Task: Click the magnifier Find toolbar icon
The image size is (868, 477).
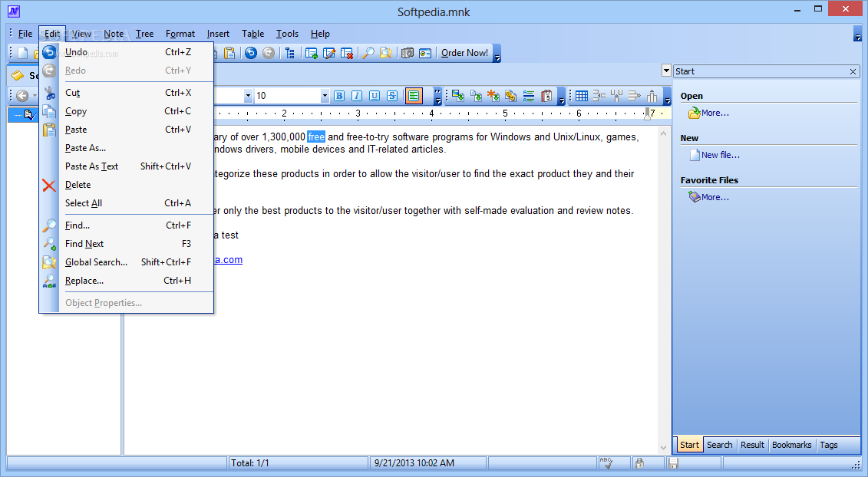Action: (x=368, y=53)
